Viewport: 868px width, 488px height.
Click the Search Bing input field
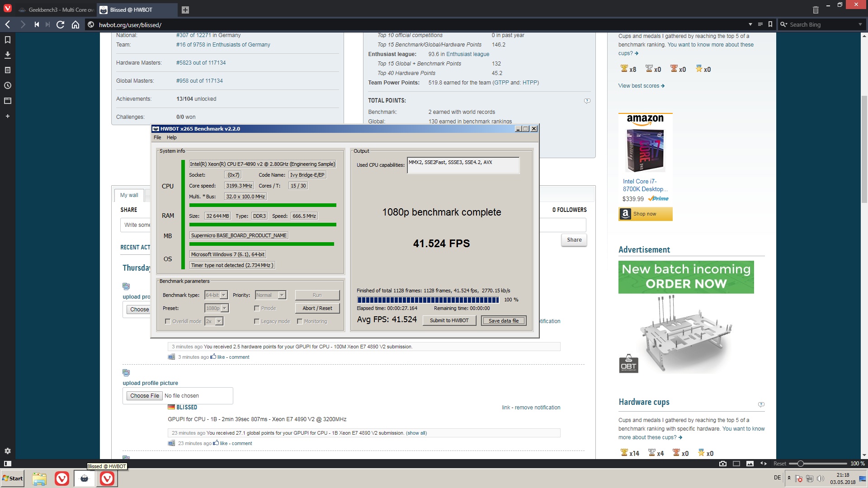823,24
